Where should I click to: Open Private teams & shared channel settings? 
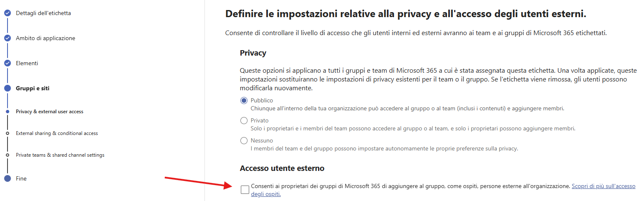(x=60, y=155)
